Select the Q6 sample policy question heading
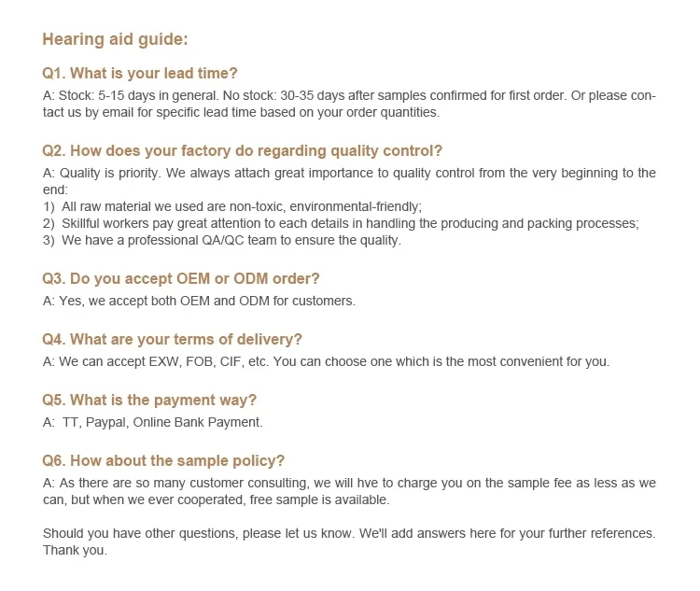The width and height of the screenshot is (700, 591). pos(163,460)
